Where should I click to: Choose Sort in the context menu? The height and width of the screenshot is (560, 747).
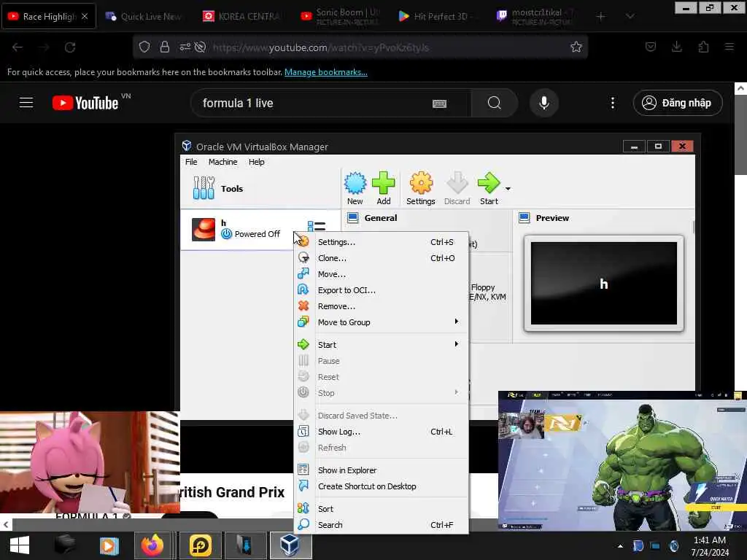tap(381, 508)
